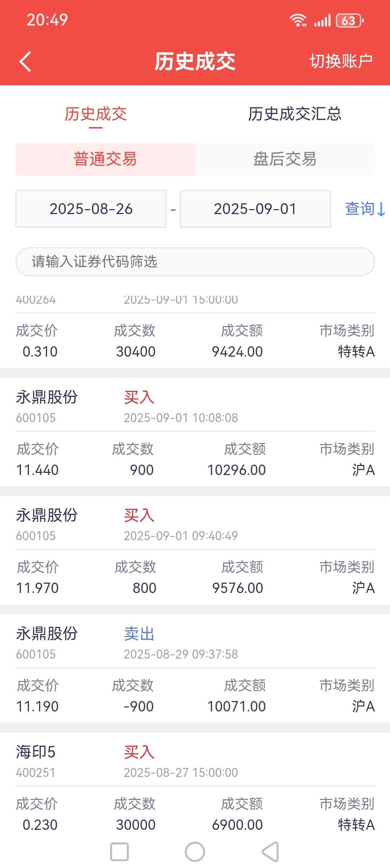Tap the Android back triangle button
The width and height of the screenshot is (390, 868).
click(270, 852)
